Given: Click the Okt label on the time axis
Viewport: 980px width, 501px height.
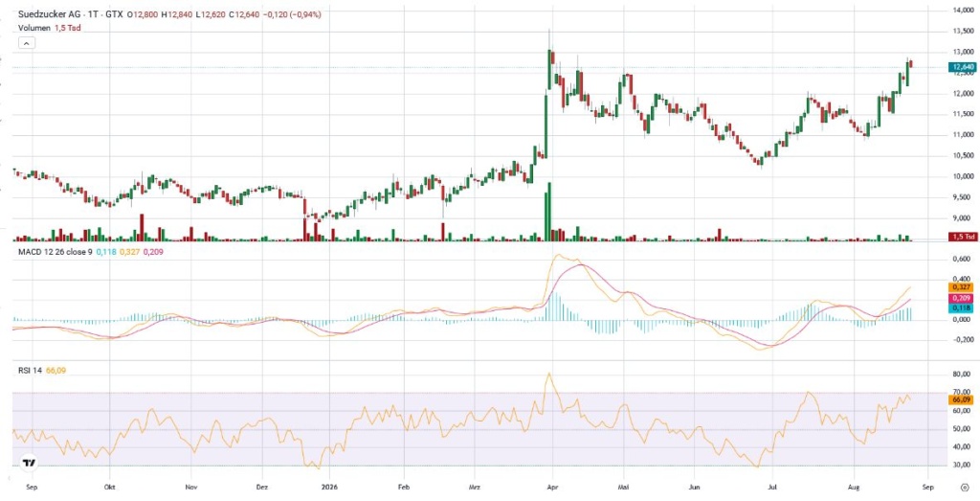Looking at the screenshot, I should click(x=110, y=486).
